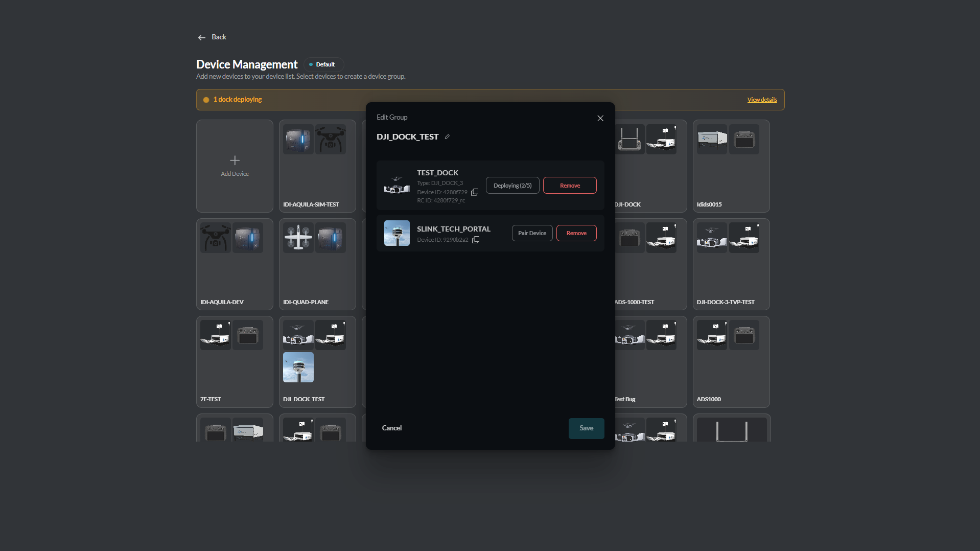Viewport: 980px width, 551px height.
Task: Click the plus icon to add device
Action: (235, 160)
